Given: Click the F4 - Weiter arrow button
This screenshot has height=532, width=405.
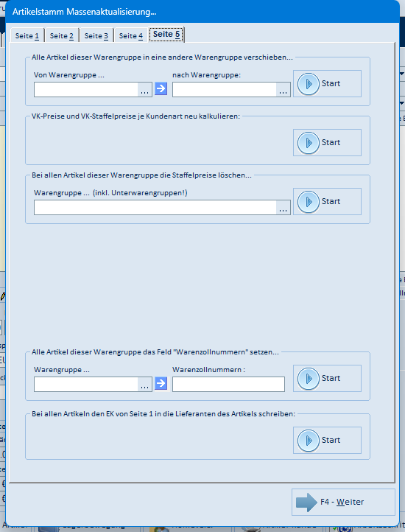Looking at the screenshot, I should [x=343, y=502].
